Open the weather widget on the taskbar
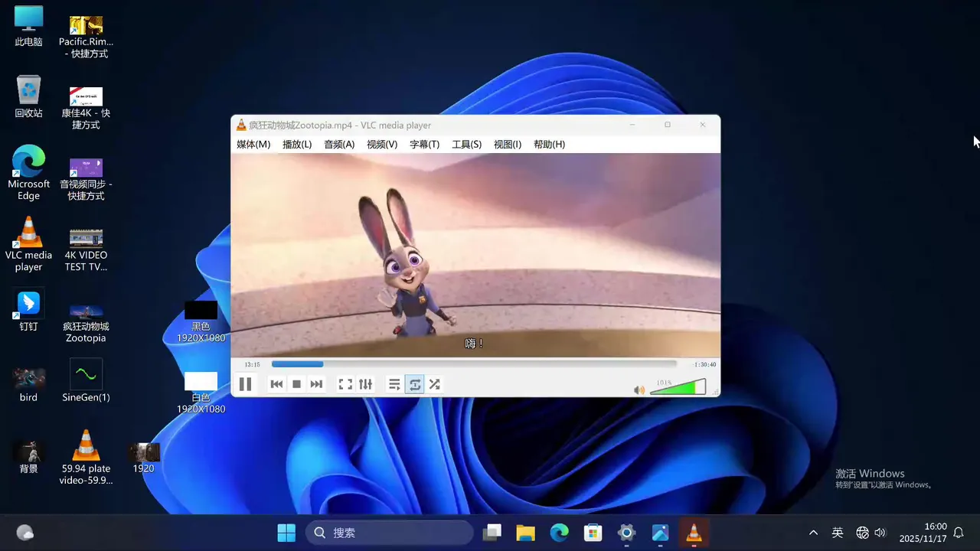This screenshot has height=551, width=980. tap(24, 533)
